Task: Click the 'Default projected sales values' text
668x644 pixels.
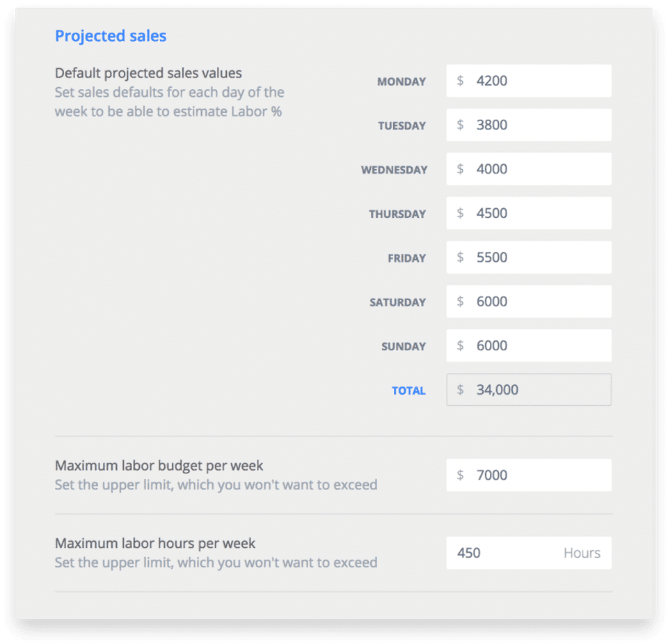Action: tap(148, 73)
